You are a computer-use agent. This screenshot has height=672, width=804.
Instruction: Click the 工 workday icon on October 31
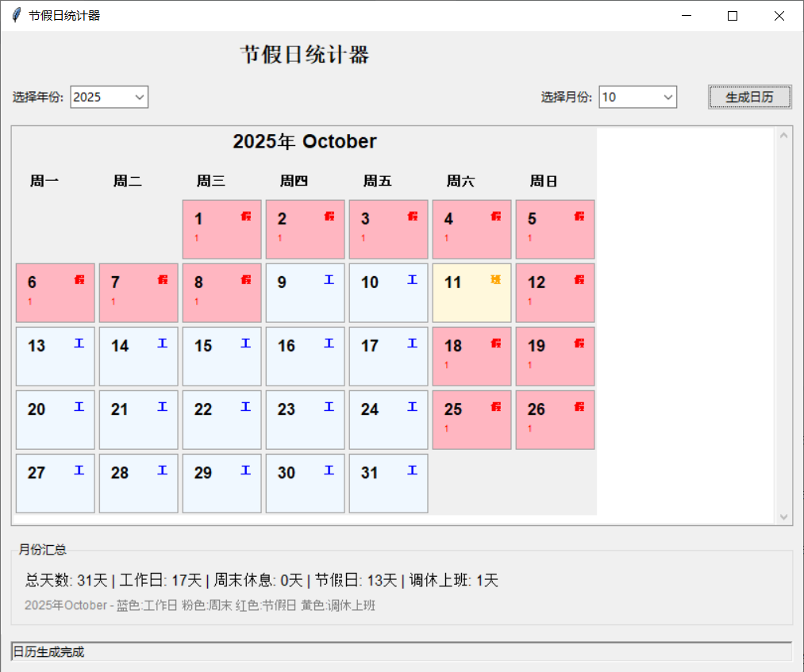pyautogui.click(x=411, y=469)
